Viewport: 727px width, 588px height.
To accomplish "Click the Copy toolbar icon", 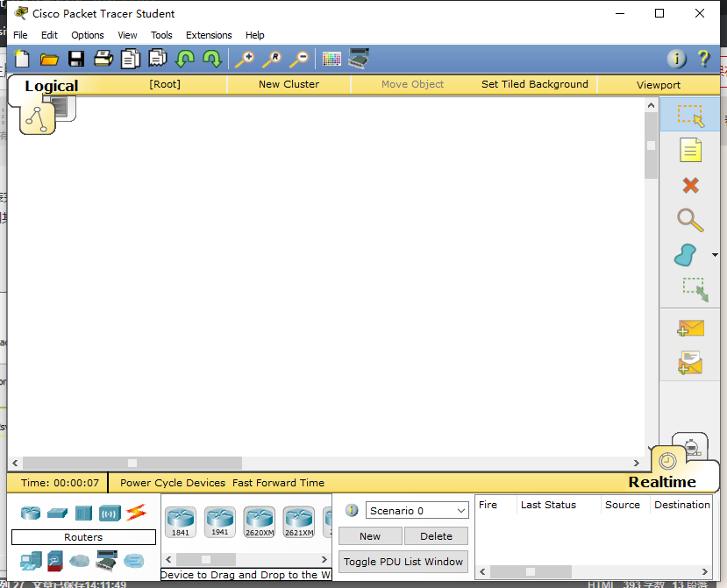I will click(x=131, y=59).
